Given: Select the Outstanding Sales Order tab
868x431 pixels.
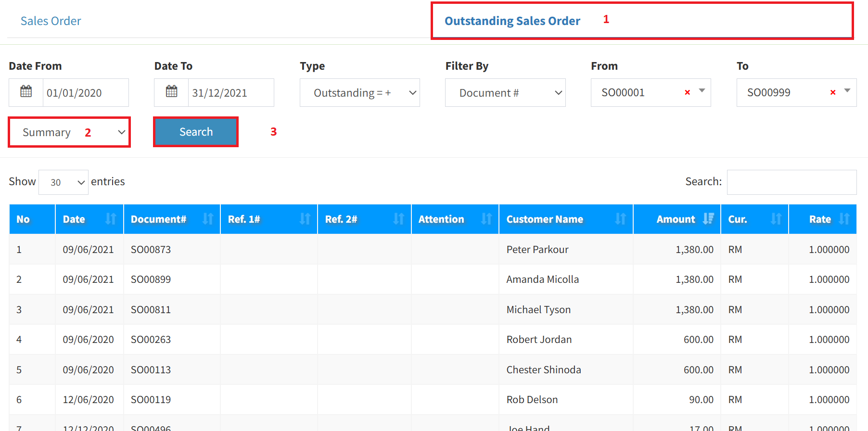Looking at the screenshot, I should coord(512,21).
